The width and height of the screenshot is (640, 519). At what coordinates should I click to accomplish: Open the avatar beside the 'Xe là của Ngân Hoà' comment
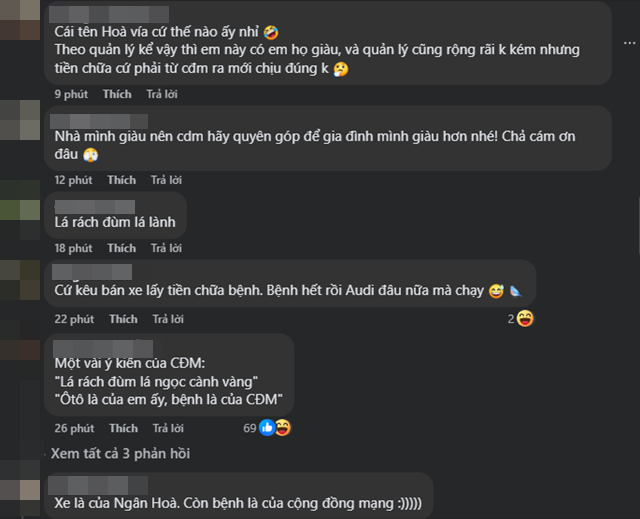point(20,490)
